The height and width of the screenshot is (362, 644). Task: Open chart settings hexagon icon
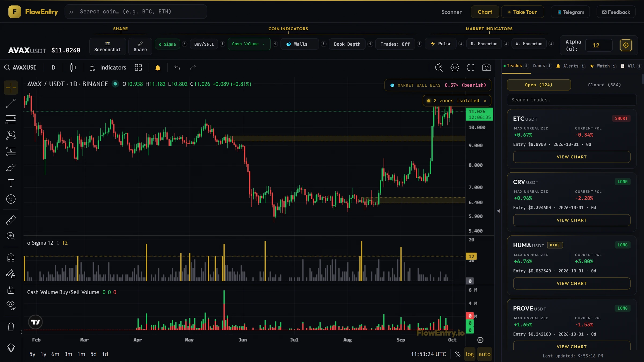pyautogui.click(x=455, y=67)
